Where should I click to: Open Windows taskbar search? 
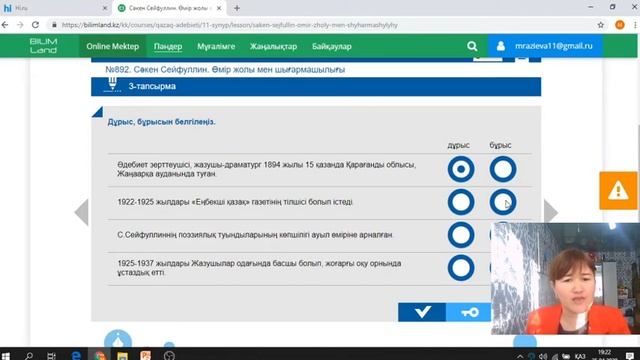click(29, 356)
